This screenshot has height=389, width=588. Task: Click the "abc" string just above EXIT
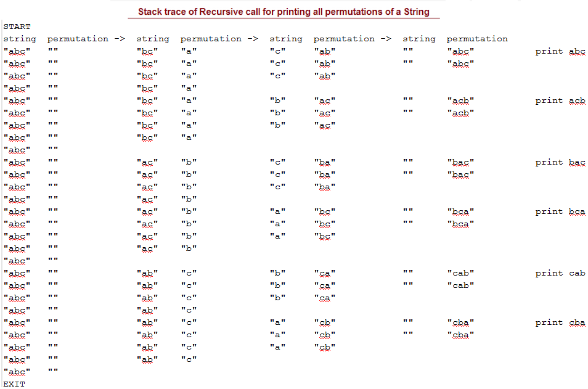17,372
